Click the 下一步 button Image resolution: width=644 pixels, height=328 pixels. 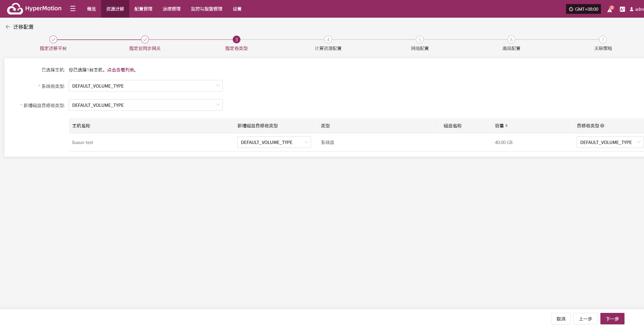pos(612,319)
